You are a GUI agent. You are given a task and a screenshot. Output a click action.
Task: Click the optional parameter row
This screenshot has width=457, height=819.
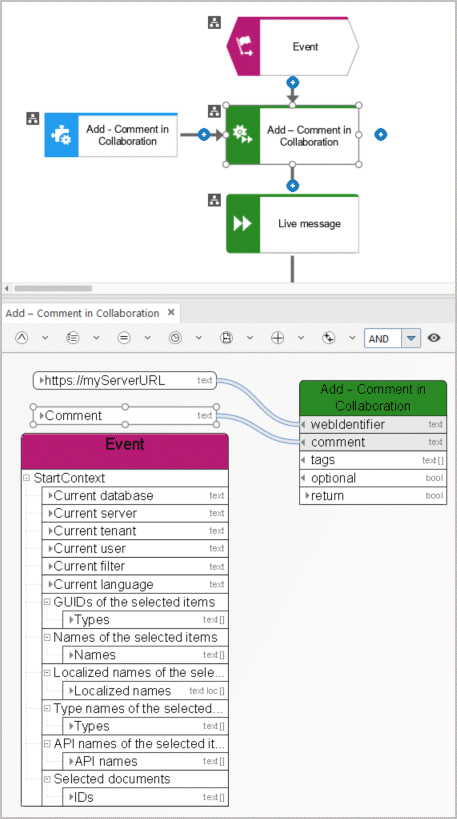point(373,478)
